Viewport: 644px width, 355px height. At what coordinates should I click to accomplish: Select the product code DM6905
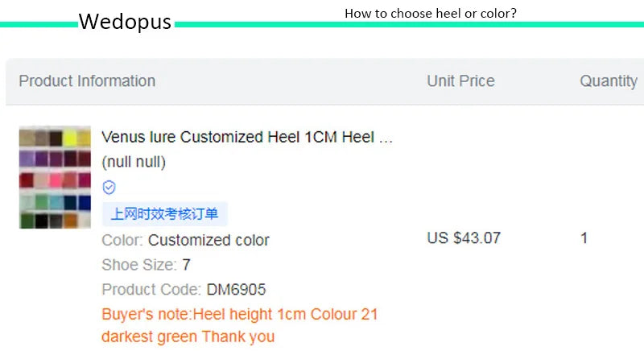coord(236,290)
